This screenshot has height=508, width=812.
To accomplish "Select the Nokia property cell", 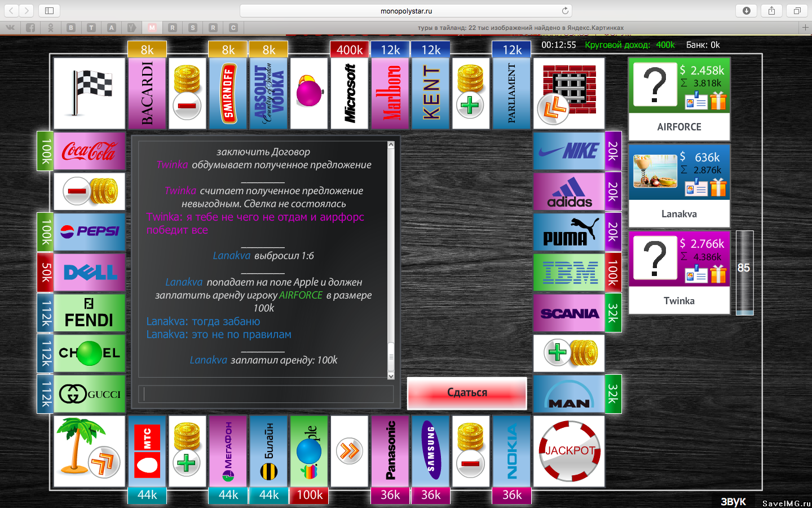I will click(x=513, y=452).
